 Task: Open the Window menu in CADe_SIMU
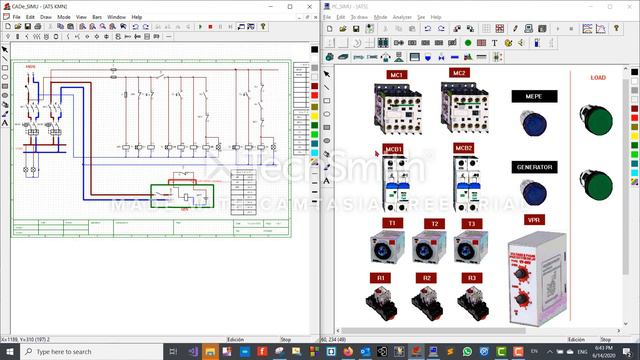point(116,17)
